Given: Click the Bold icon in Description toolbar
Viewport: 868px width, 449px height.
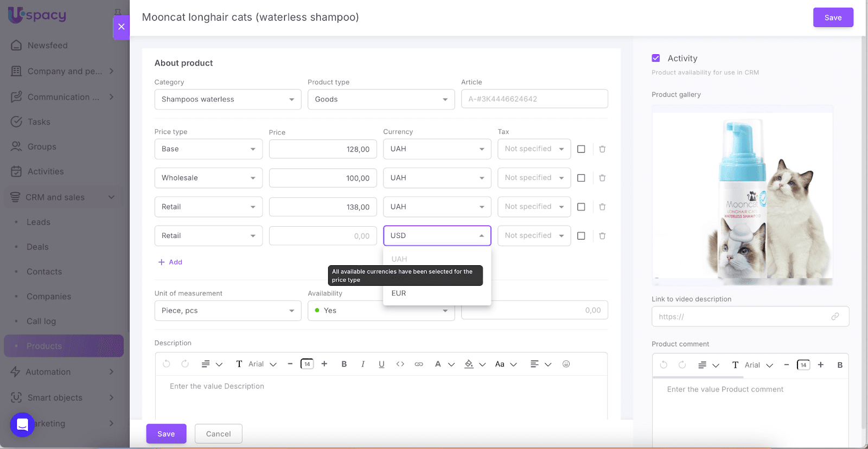Looking at the screenshot, I should [x=344, y=364].
